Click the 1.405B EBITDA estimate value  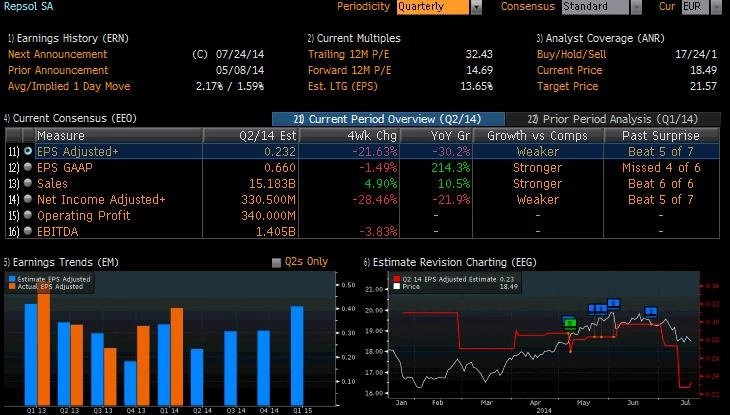[x=276, y=231]
